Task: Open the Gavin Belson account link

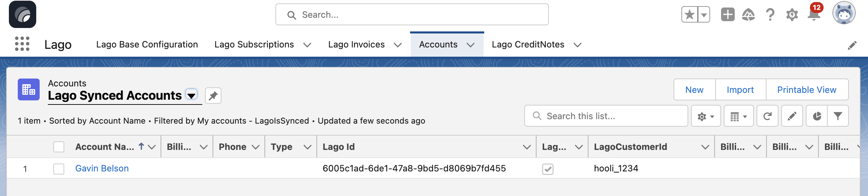Action: [x=102, y=168]
